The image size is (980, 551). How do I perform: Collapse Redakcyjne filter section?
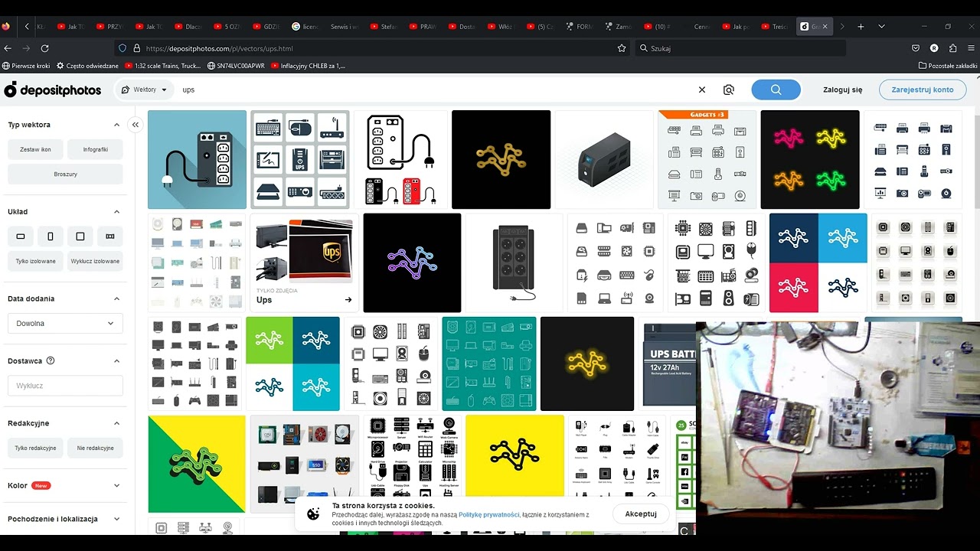point(117,423)
